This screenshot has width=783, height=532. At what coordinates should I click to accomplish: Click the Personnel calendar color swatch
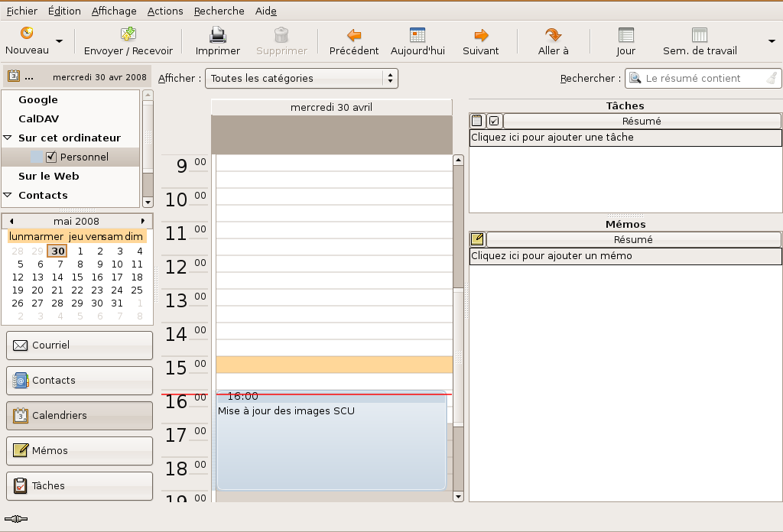tap(37, 157)
